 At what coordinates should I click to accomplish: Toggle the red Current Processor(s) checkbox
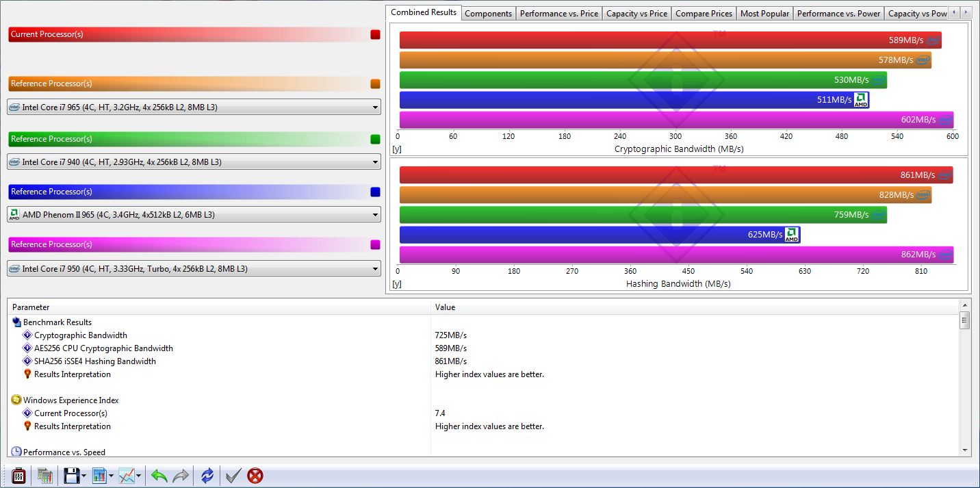pyautogui.click(x=375, y=34)
